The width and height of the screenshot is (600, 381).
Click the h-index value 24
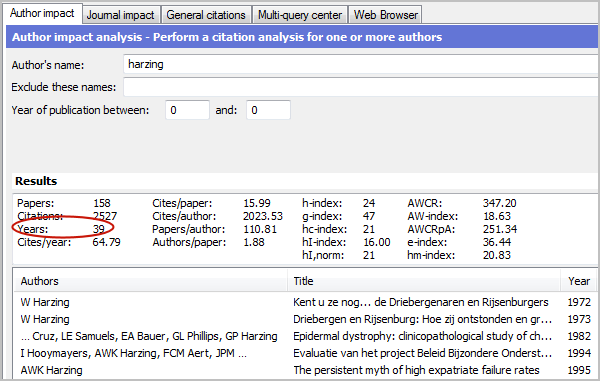click(369, 203)
